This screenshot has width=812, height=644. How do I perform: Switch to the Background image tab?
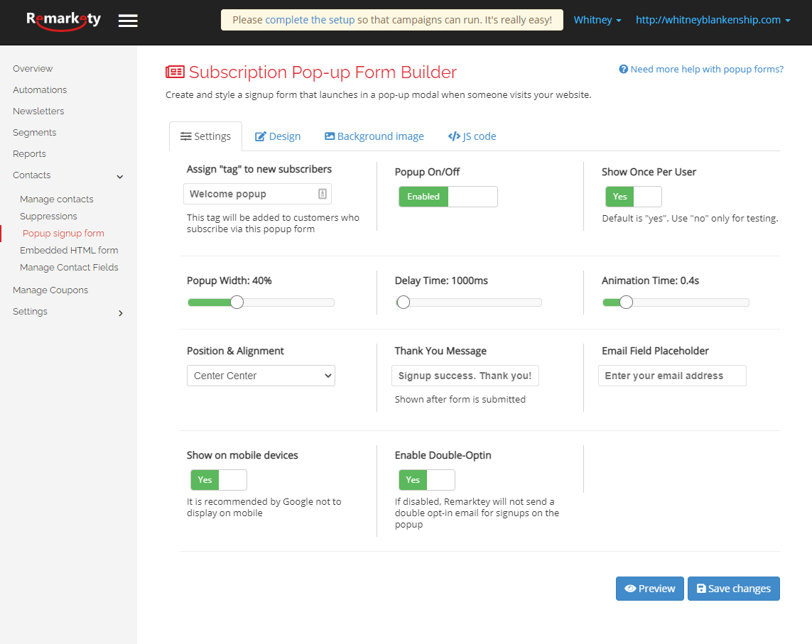coord(374,136)
